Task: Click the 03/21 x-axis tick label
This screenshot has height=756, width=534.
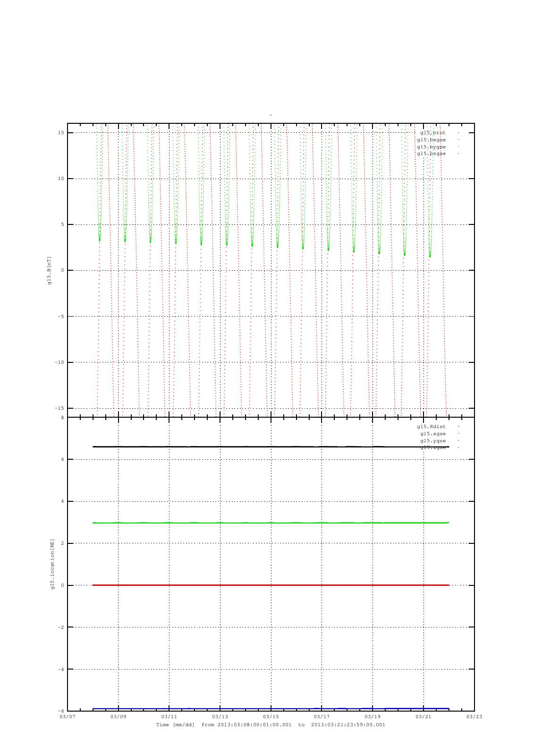Action: 424,717
